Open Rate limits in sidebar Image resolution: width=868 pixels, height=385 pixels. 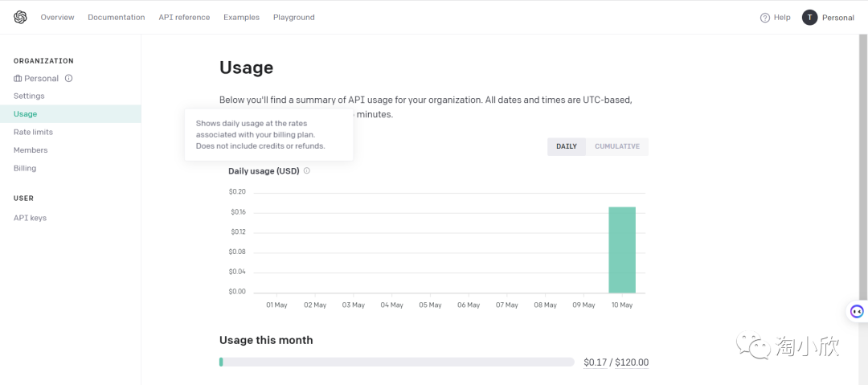(x=33, y=132)
